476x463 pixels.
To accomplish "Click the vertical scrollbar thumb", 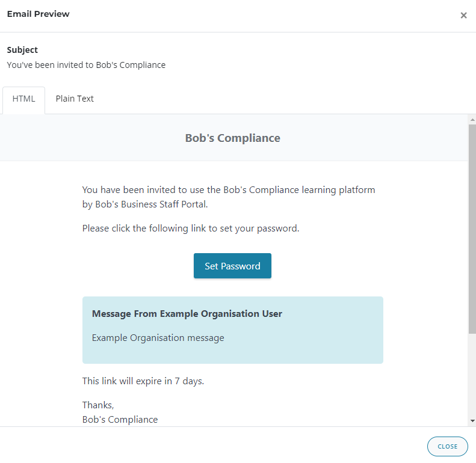I will (x=472, y=229).
